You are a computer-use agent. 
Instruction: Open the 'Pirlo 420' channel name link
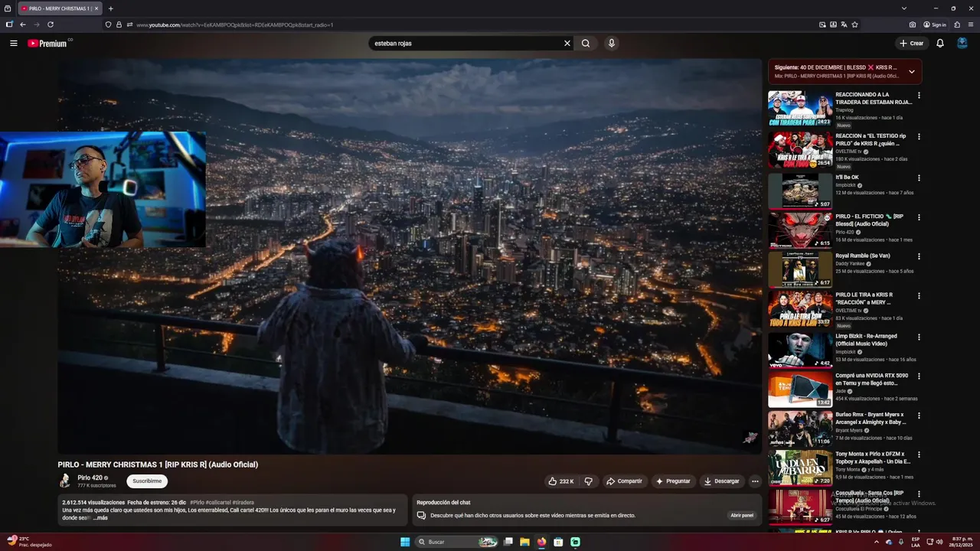[90, 478]
